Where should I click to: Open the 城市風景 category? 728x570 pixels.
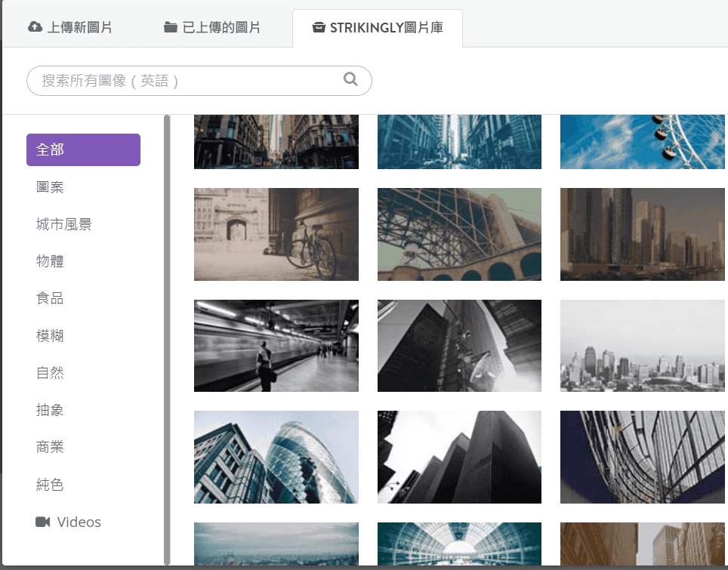(x=63, y=224)
